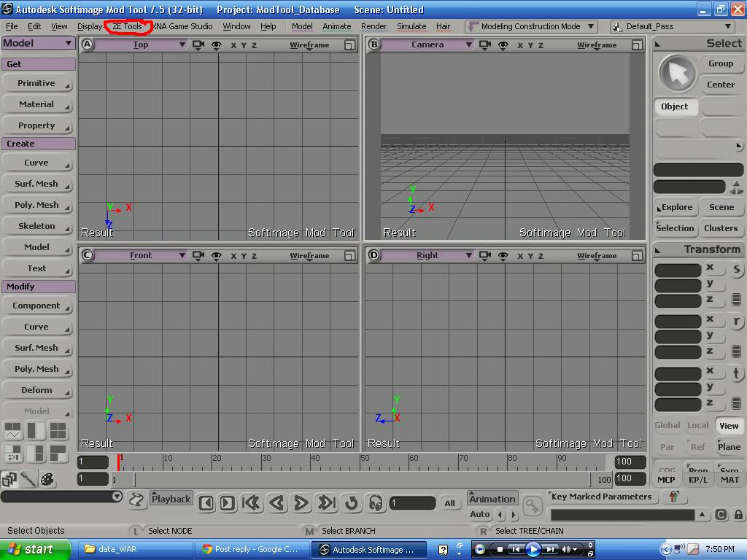Toggle loop playback button
This screenshot has height=560, width=747.
[x=352, y=503]
